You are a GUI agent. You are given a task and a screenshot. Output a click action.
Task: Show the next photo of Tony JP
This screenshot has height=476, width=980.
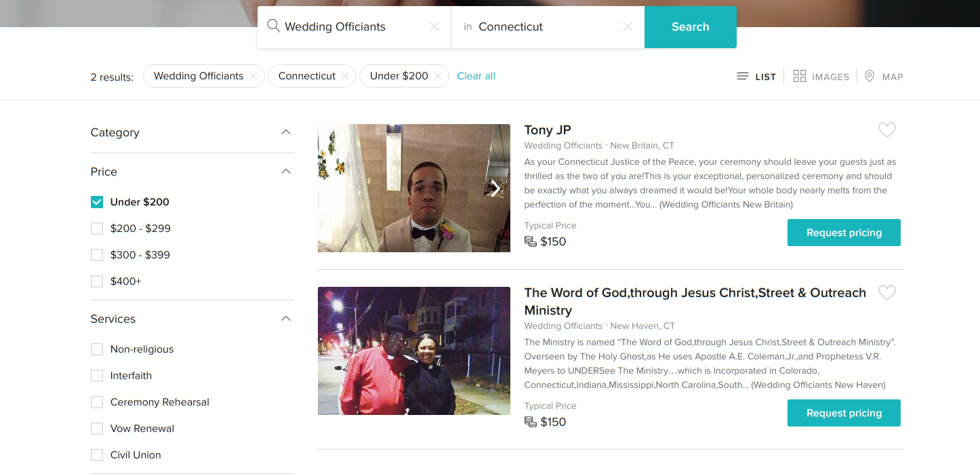click(495, 189)
